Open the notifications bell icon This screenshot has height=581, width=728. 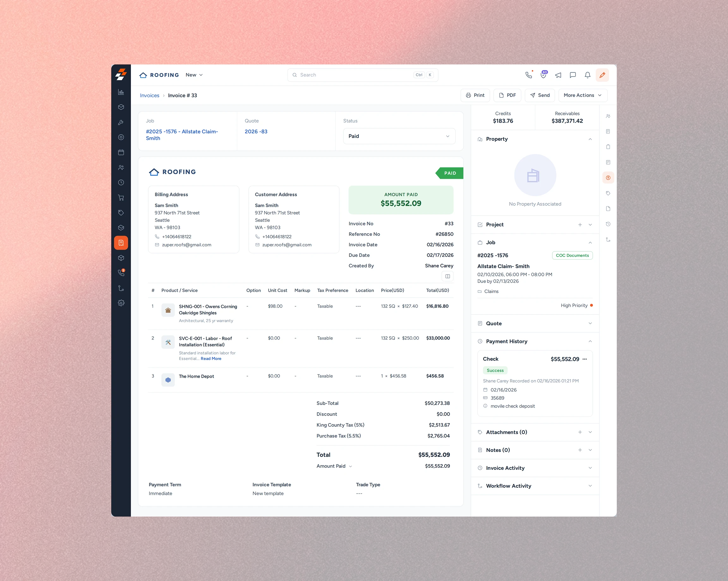pos(587,75)
